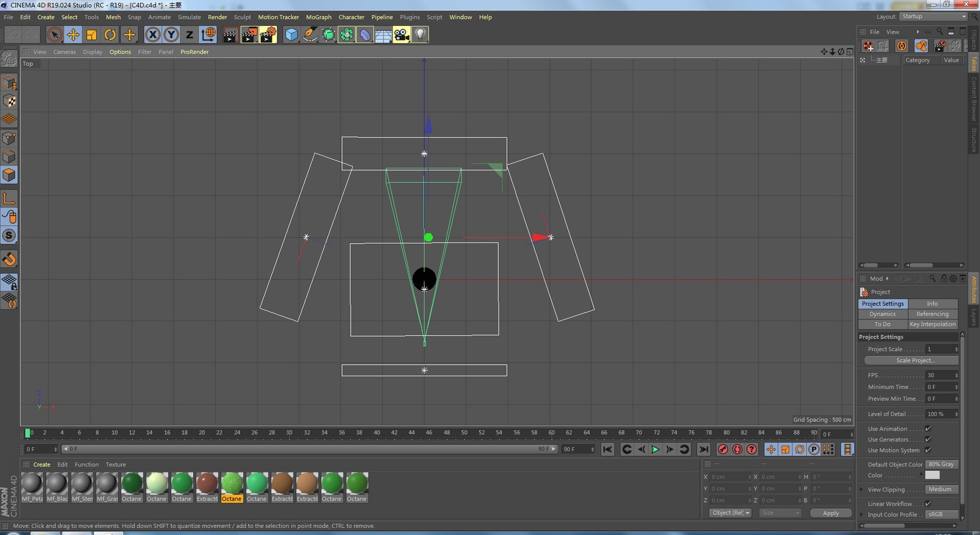Toggle X axis lock icon
The image size is (980, 535).
coord(153,35)
